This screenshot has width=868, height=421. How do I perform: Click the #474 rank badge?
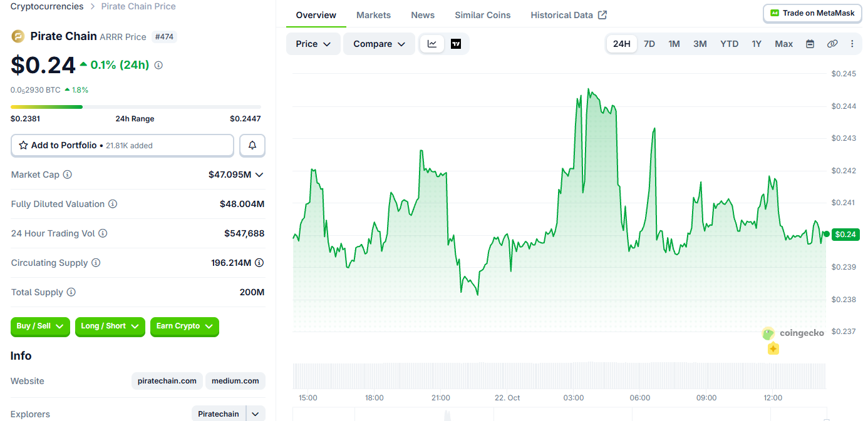pyautogui.click(x=164, y=37)
